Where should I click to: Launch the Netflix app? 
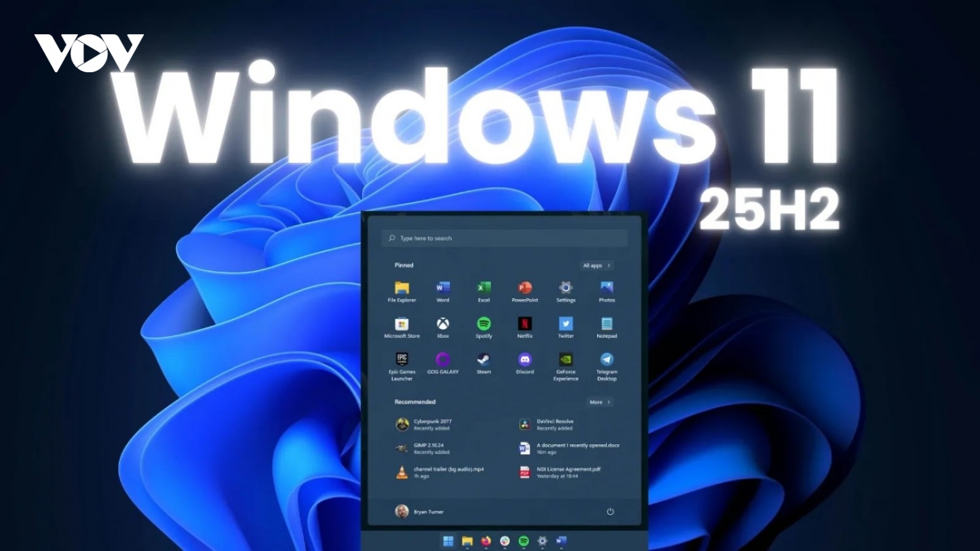pos(525,328)
